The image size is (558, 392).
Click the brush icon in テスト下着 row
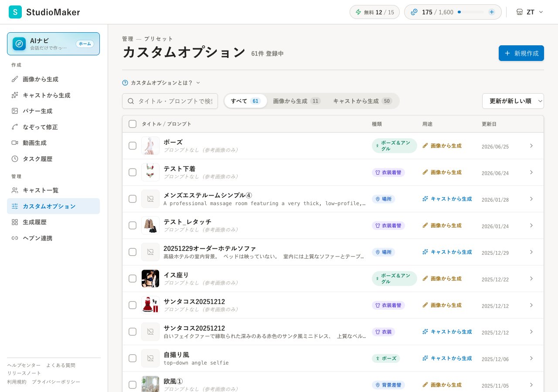point(425,172)
